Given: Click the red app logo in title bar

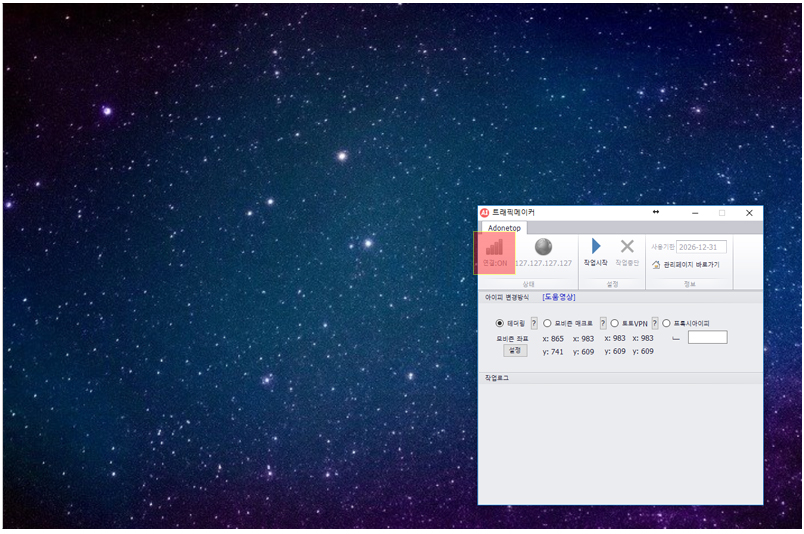Looking at the screenshot, I should pos(484,212).
